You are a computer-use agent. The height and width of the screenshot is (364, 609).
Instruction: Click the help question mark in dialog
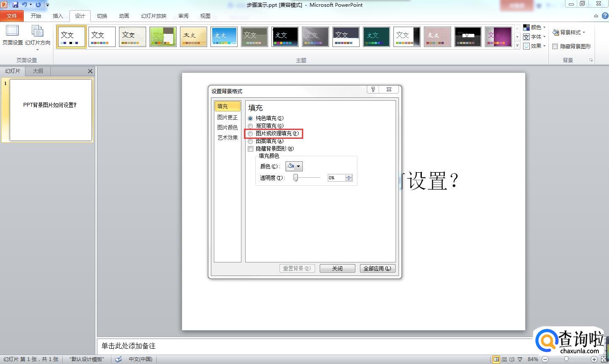(373, 89)
